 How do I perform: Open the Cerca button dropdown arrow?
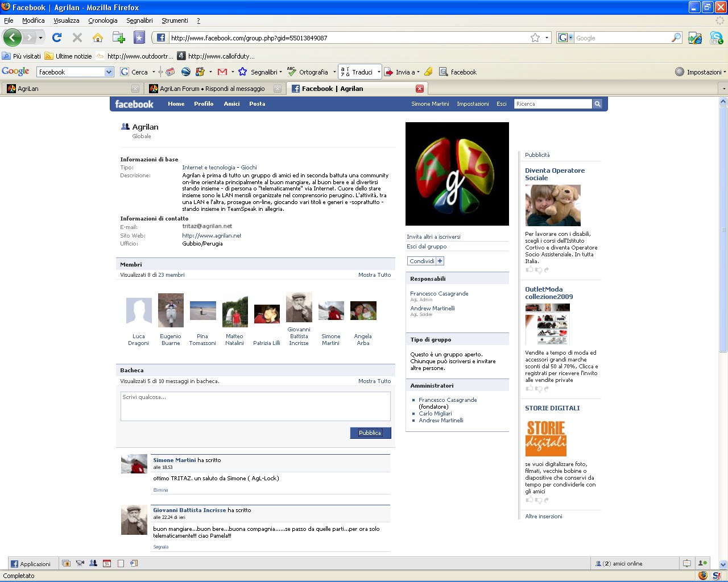(154, 72)
